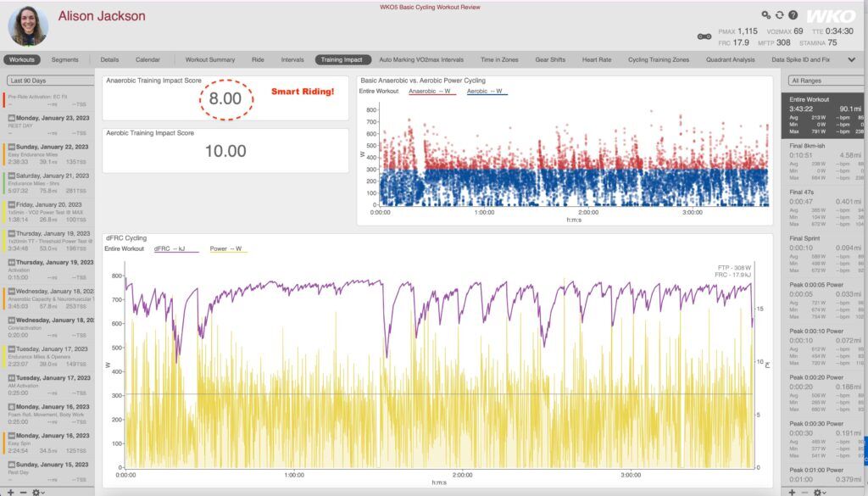
Task: Select the Segments tab
Action: [x=64, y=60]
